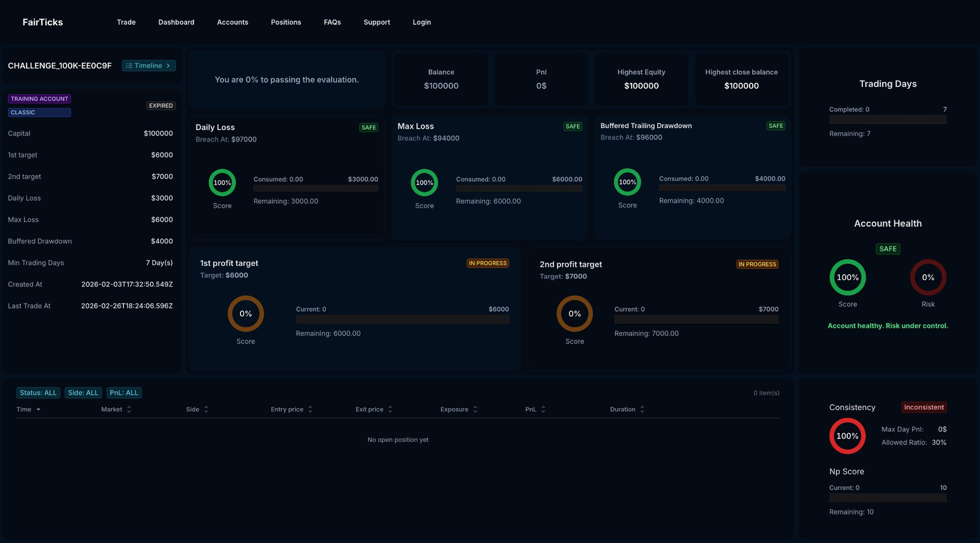Click the Max Loss SAFE badge
The width and height of the screenshot is (980, 543).
tap(573, 126)
